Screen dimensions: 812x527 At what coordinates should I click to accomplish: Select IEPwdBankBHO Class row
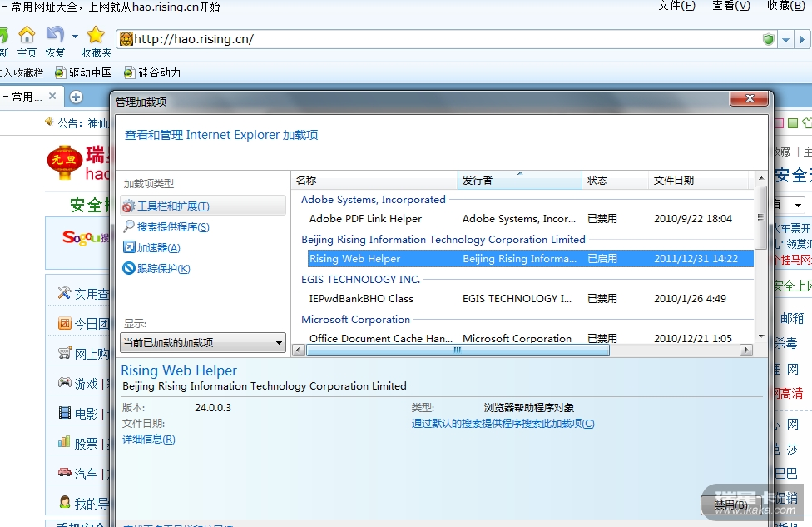tap(530, 299)
